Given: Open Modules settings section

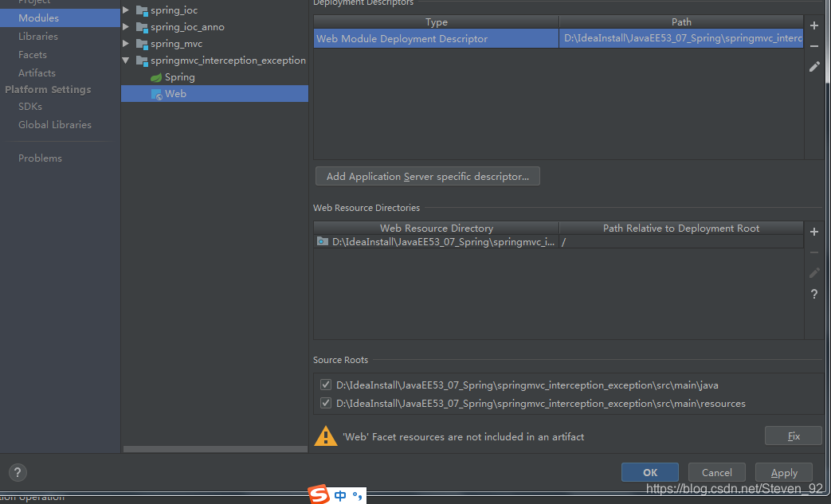Looking at the screenshot, I should [60, 18].
